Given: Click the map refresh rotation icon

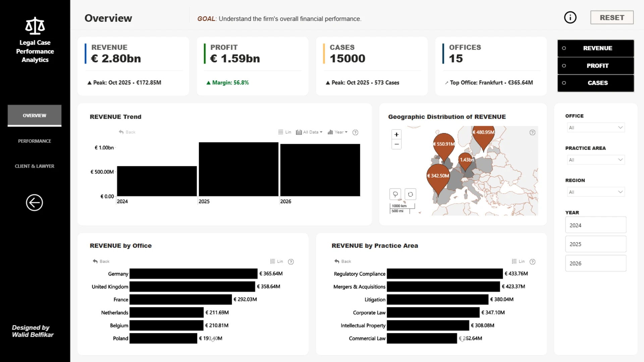Looking at the screenshot, I should 410,194.
